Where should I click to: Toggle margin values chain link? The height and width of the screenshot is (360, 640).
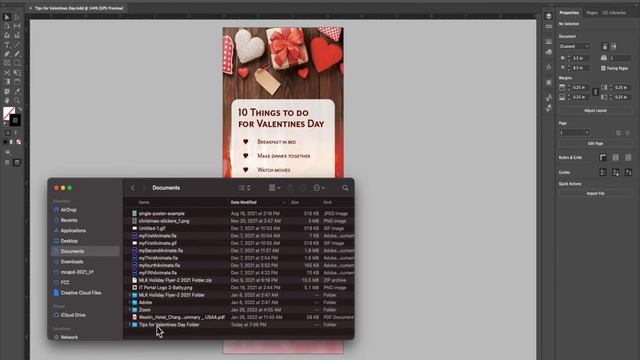click(x=595, y=92)
